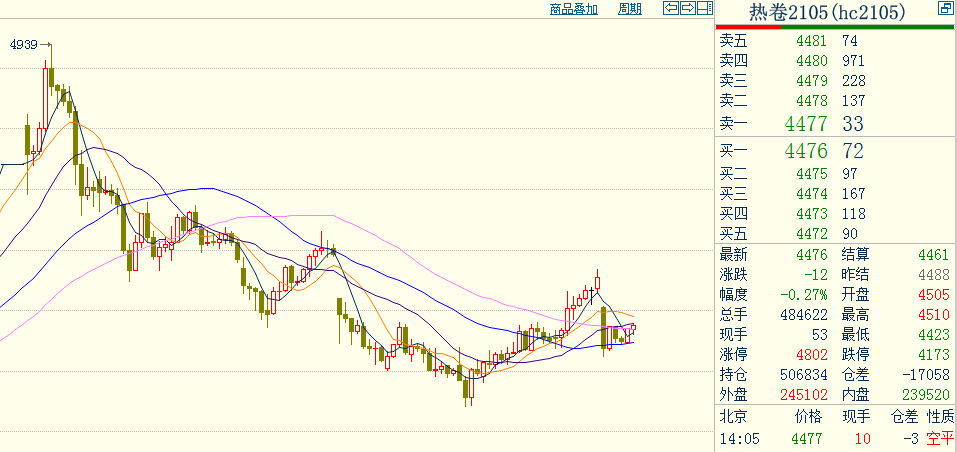This screenshot has height=452, width=957.
Task: Toggle the split panel layout icon
Action: point(705,9)
